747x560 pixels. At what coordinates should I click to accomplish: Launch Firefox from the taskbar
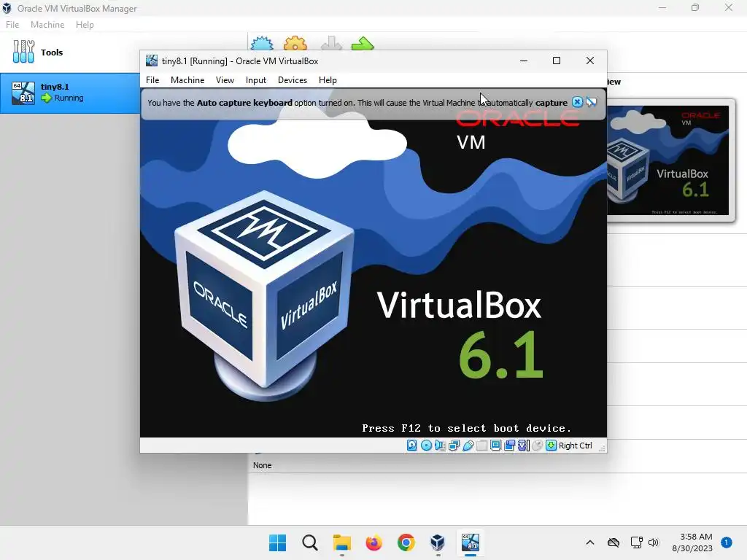tap(374, 542)
